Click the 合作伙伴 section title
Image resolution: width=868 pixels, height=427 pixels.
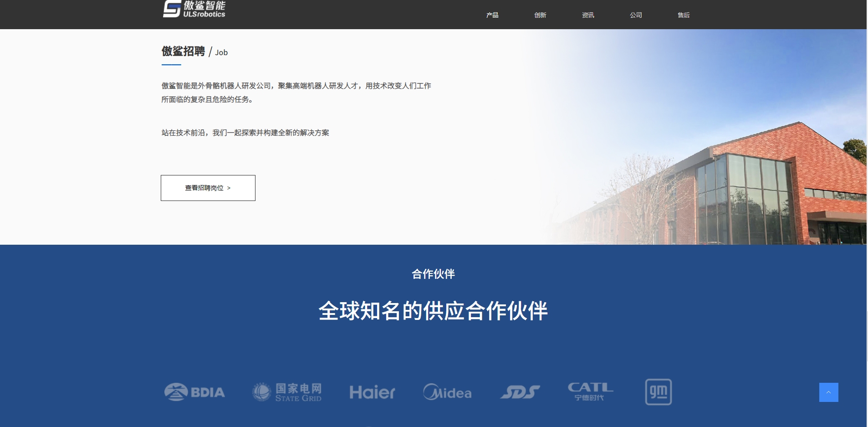tap(433, 274)
